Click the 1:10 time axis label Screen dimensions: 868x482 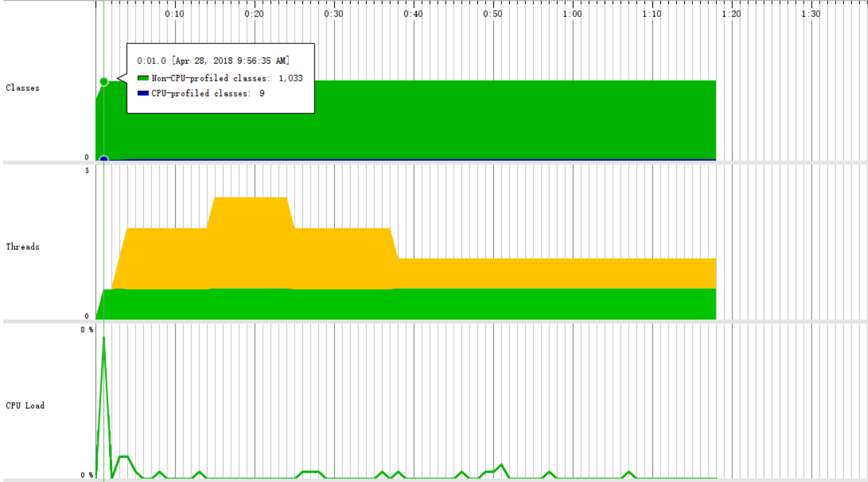[652, 14]
